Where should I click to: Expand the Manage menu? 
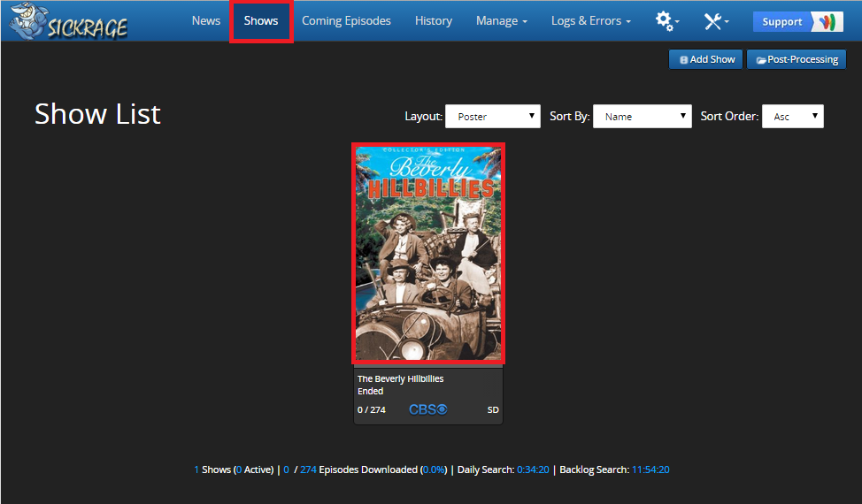[x=501, y=20]
